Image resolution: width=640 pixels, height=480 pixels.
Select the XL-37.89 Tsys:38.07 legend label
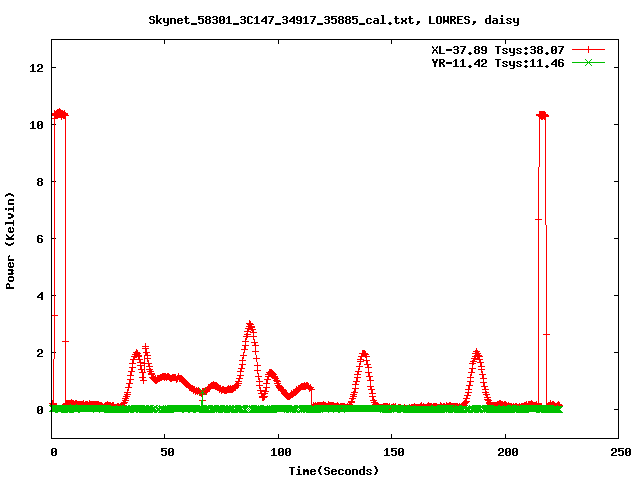498,50
